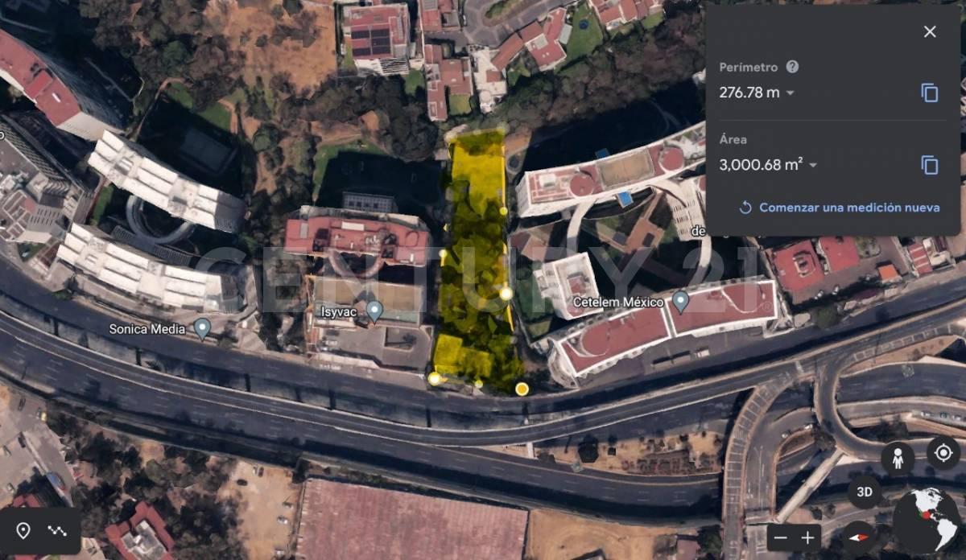Copy the perimeter value 276.78 m
Viewport: 966px width, 560px height.
point(930,93)
